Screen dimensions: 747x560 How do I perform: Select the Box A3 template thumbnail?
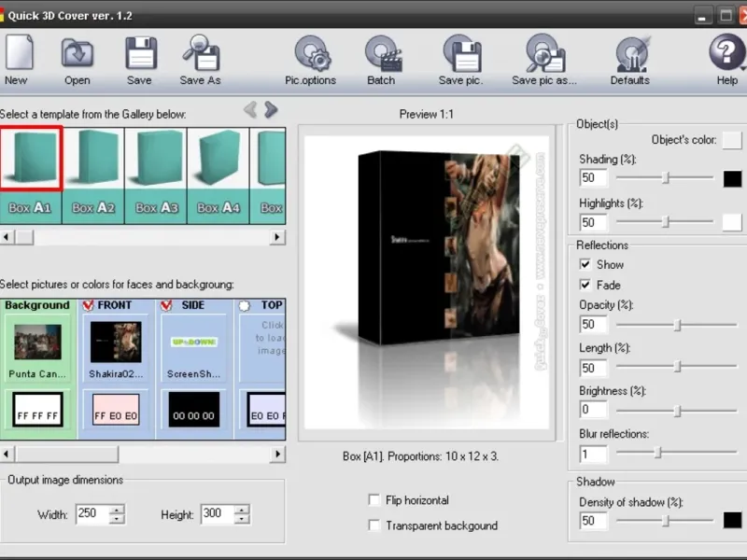point(156,175)
